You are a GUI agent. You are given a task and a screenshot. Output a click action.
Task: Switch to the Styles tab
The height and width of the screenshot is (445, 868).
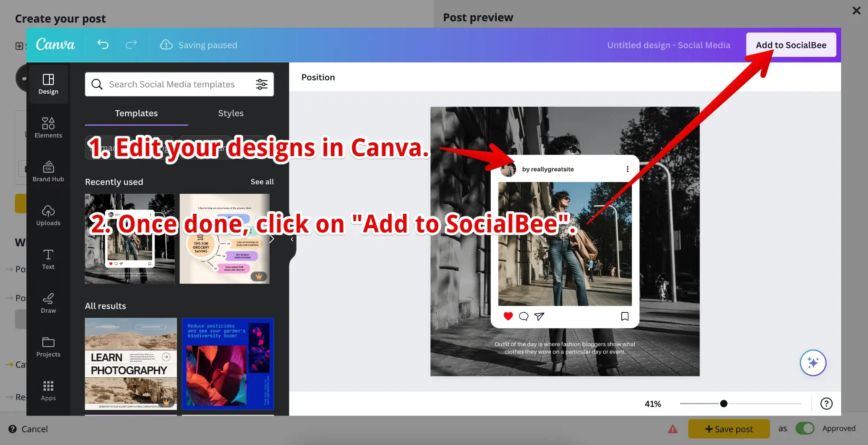231,113
